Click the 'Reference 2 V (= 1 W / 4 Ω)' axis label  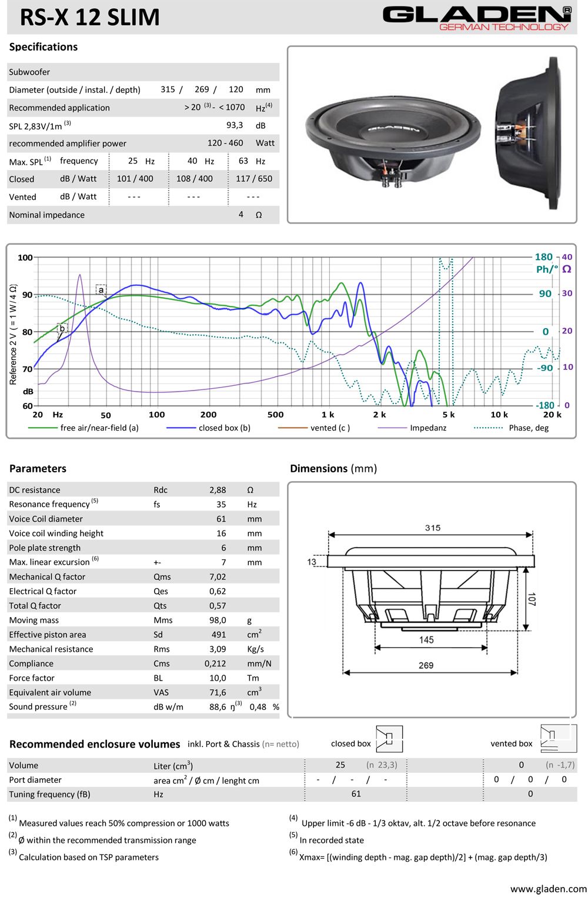pyautogui.click(x=13, y=335)
